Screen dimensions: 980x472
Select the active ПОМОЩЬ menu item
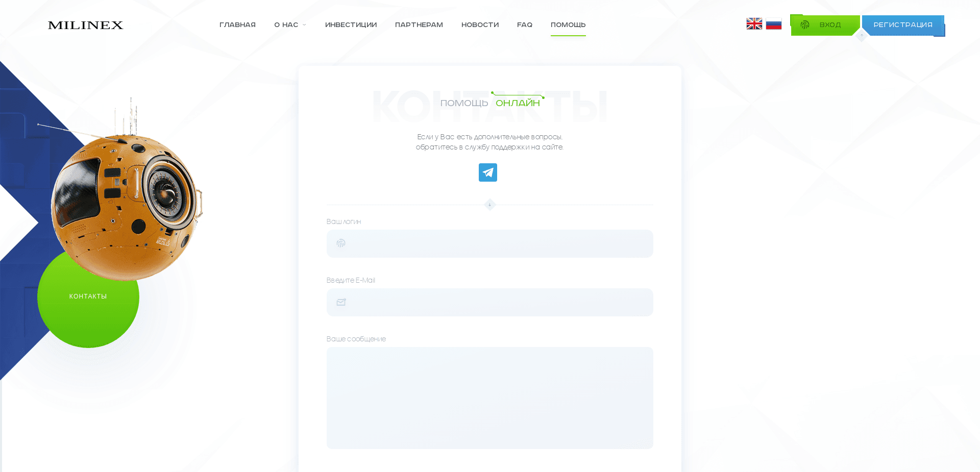[568, 24]
